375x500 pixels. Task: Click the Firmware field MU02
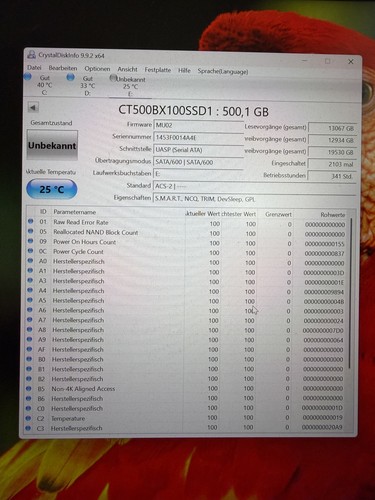click(x=199, y=126)
